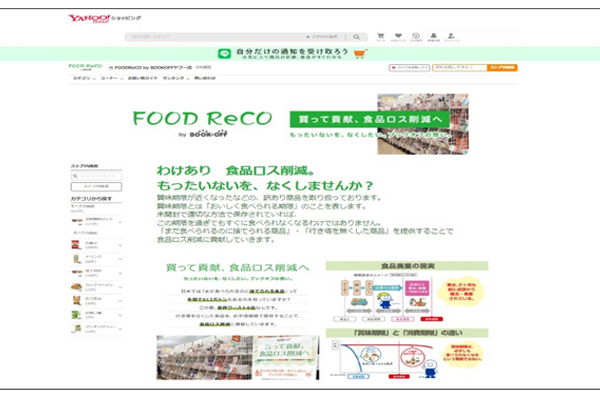This screenshot has height=400, width=600.
Task: Open favorites heart icon in header
Action: pos(398,37)
